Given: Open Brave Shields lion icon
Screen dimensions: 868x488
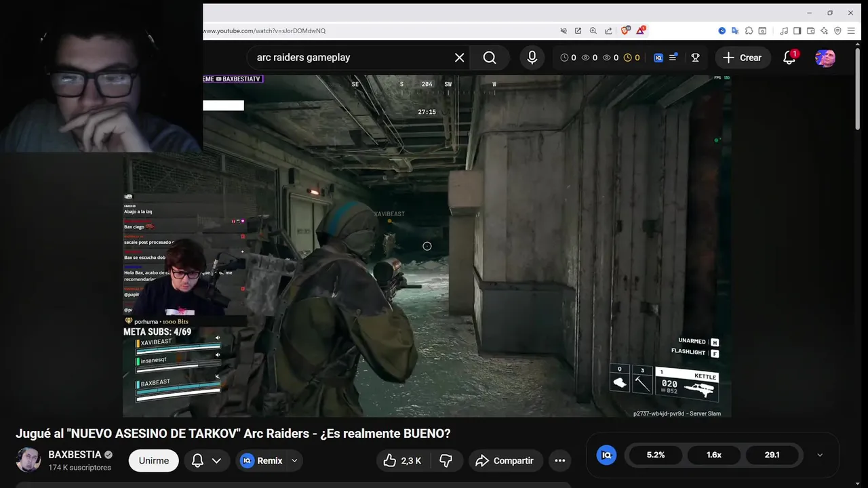Looking at the screenshot, I should click(625, 30).
